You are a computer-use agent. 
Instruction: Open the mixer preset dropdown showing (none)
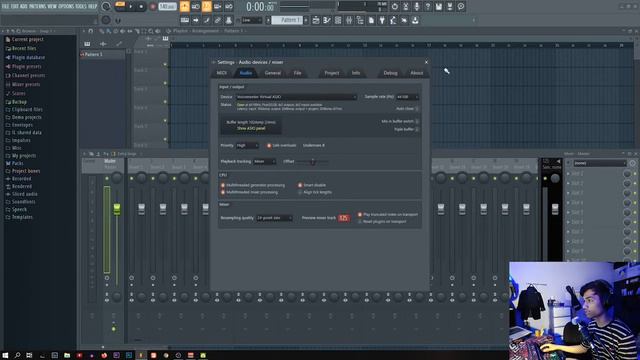pos(600,163)
